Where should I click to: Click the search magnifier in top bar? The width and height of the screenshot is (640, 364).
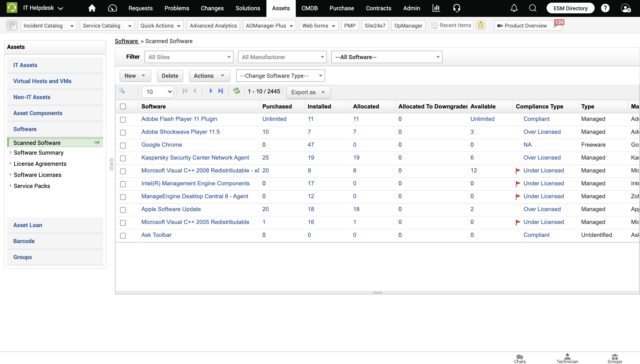tap(533, 8)
